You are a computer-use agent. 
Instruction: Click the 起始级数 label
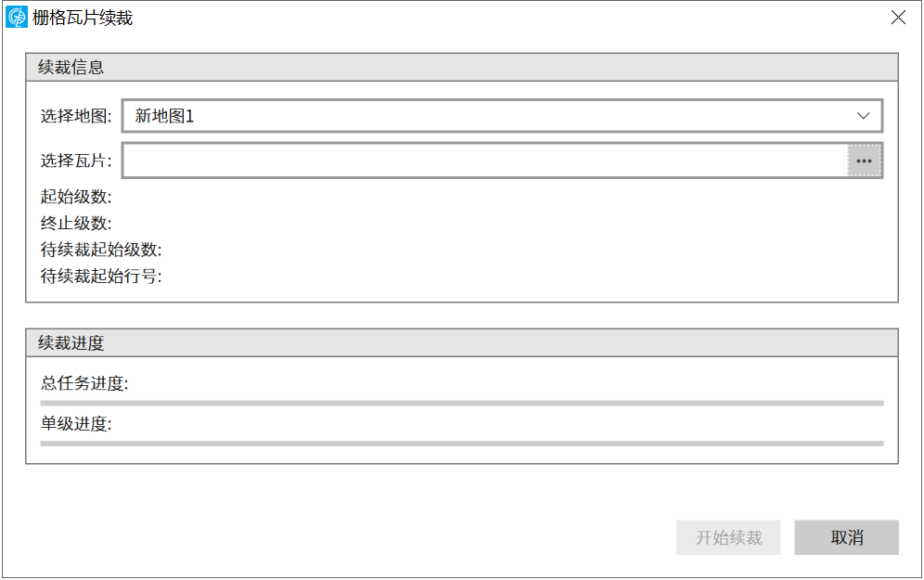(x=76, y=197)
